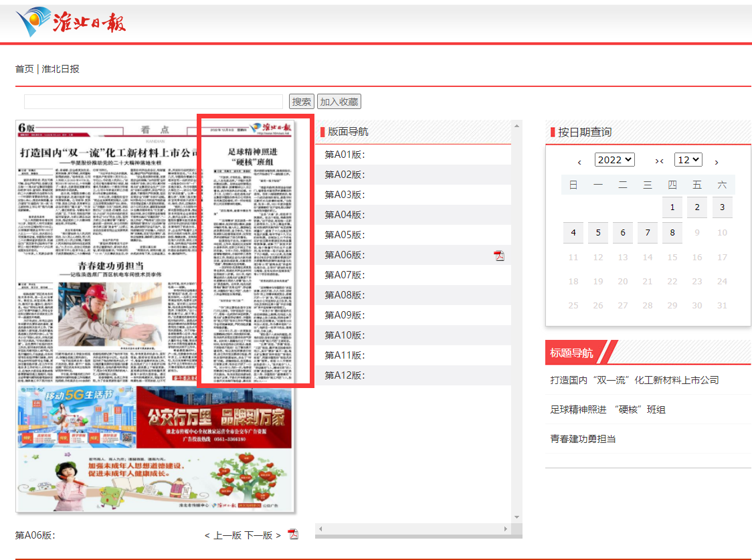Advance to next month using right arrow
752x560 pixels.
coord(717,161)
